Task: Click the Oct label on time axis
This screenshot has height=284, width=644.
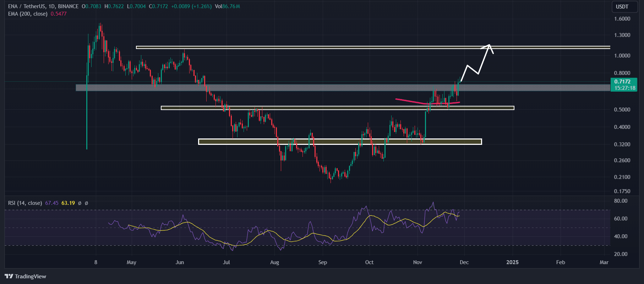Action: pos(369,262)
